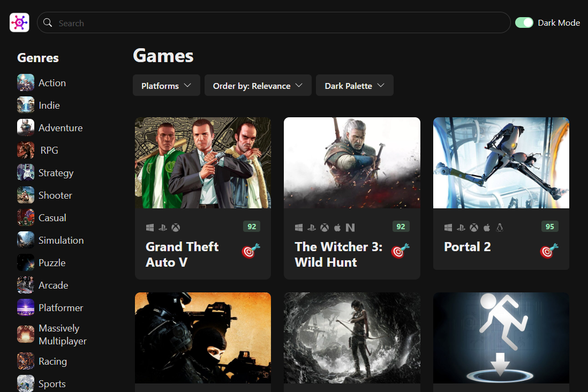Viewport: 588px width, 392px height.
Task: Click the Linux icon on Portal 2
Action: pyautogui.click(x=500, y=227)
